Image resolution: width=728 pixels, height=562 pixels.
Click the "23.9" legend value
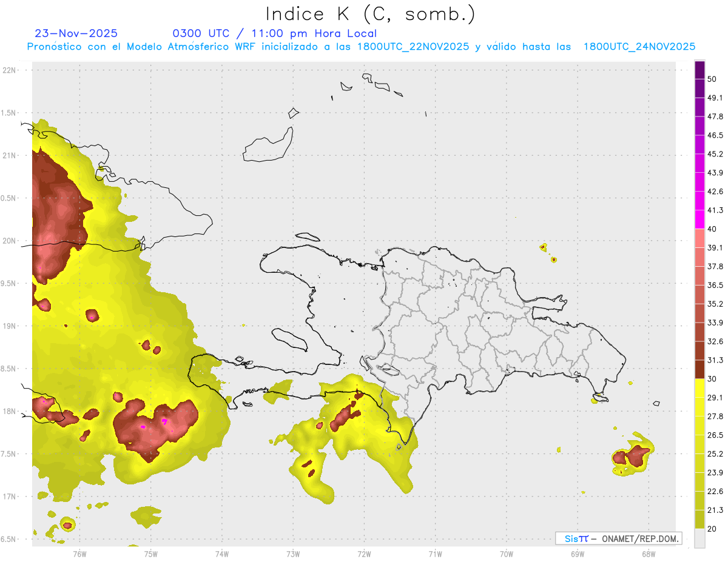[715, 473]
